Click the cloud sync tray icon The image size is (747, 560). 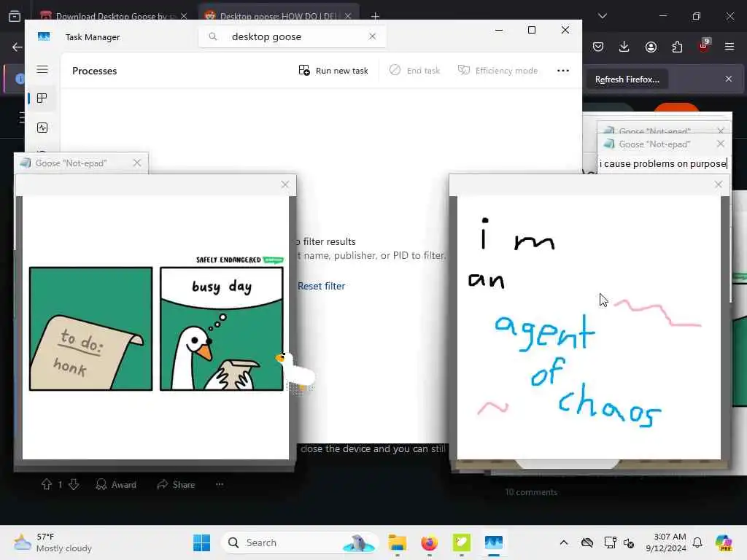[x=587, y=542]
